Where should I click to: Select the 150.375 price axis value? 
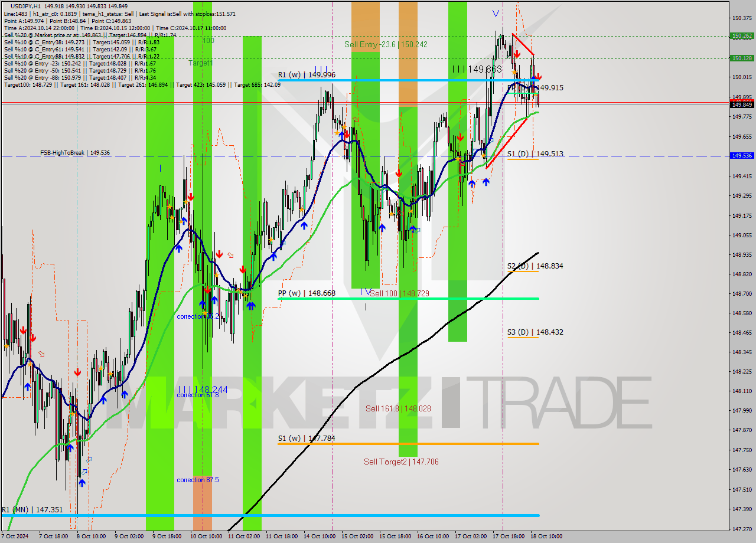[742, 18]
